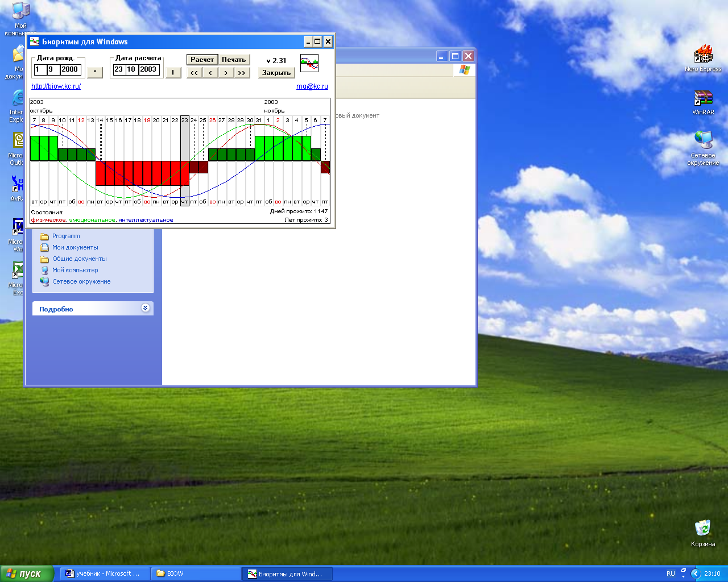This screenshot has width=728, height=582.
Task: Launch Nero Express from the desktop
Action: point(703,59)
